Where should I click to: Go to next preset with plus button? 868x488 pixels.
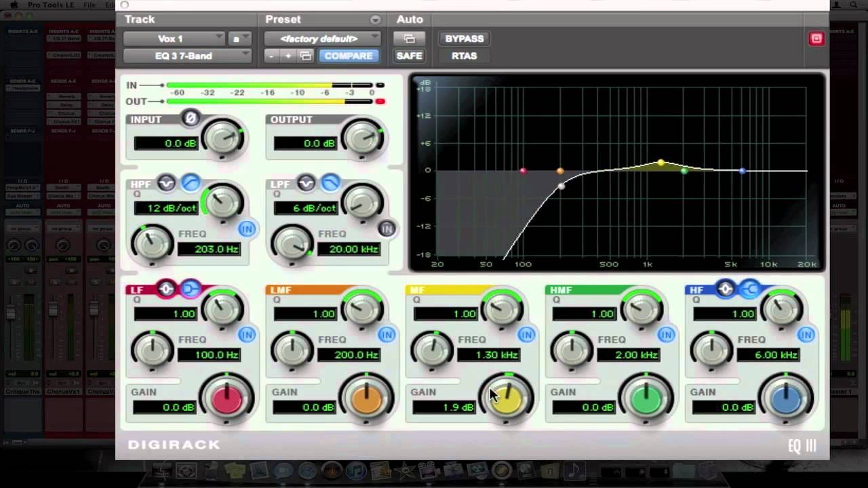click(x=288, y=56)
